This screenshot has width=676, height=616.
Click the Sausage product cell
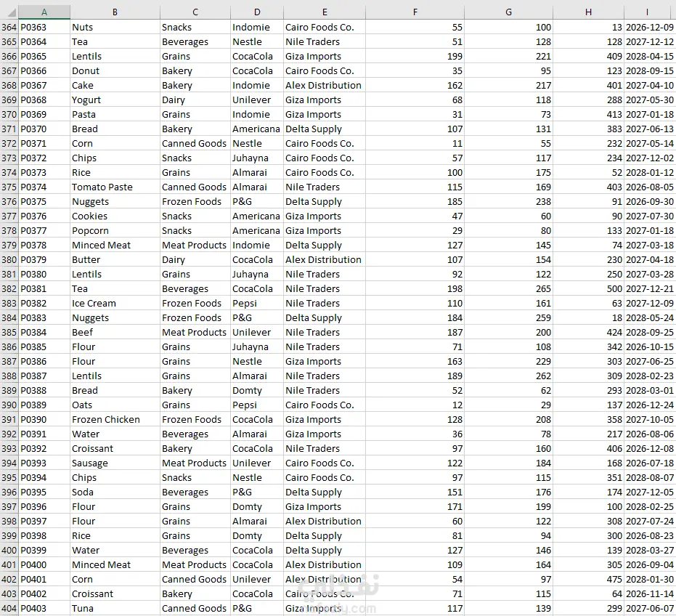115,463
